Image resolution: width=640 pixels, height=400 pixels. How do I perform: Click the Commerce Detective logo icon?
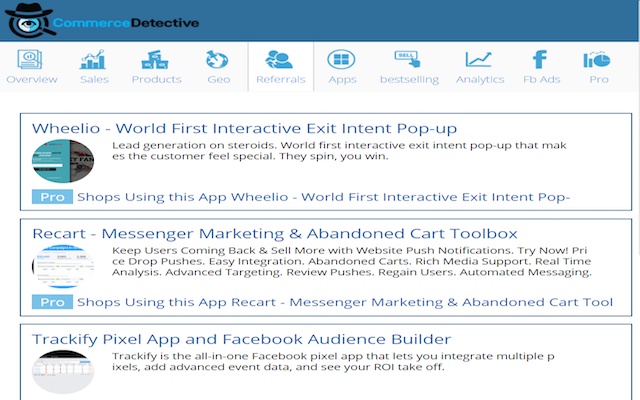30,20
